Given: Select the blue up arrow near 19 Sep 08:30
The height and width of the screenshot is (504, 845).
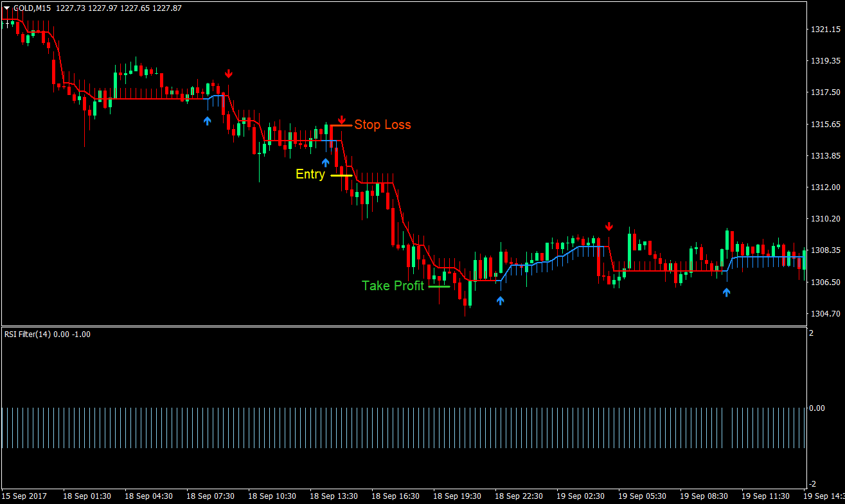Looking at the screenshot, I should pos(726,292).
